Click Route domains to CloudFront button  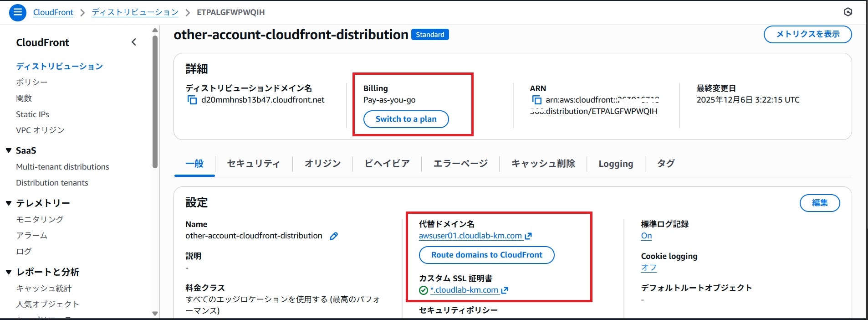pyautogui.click(x=486, y=255)
